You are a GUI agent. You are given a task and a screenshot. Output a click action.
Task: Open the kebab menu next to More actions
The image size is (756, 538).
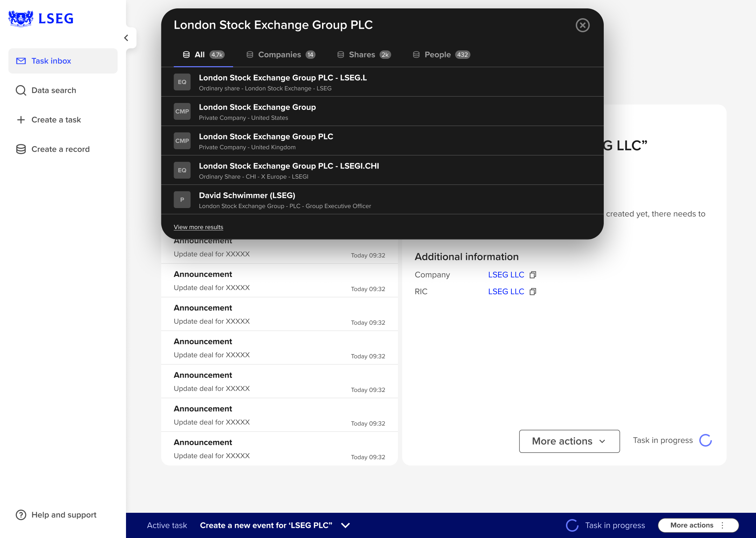(722, 525)
